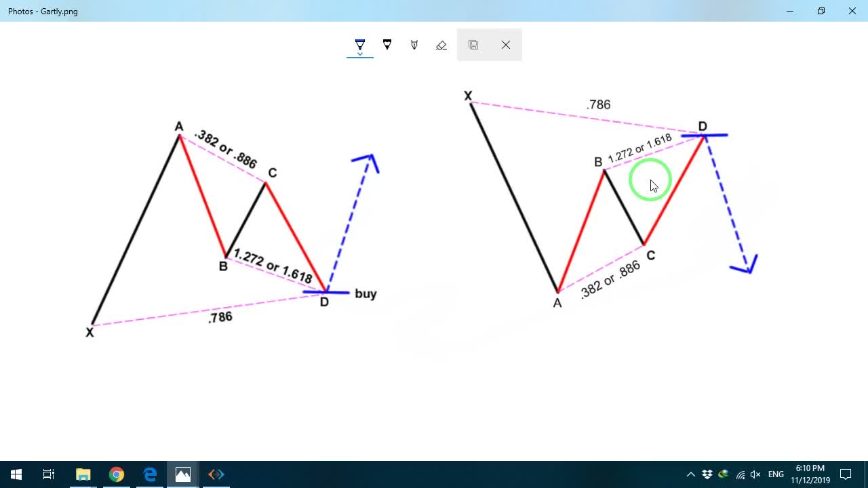Switch to the Photos app taskbar icon
868x488 pixels.
[183, 474]
